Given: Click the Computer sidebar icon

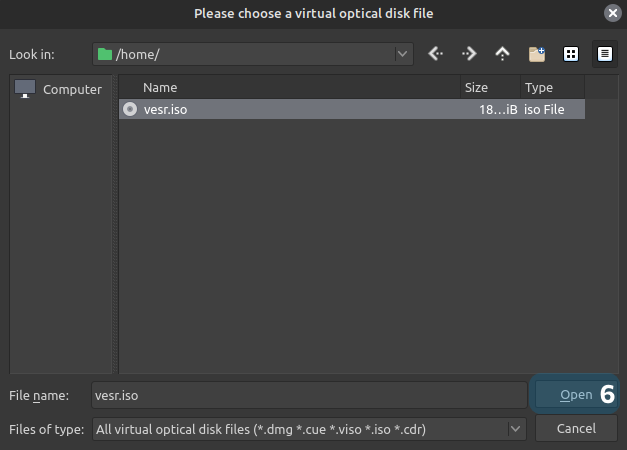Looking at the screenshot, I should click(26, 89).
